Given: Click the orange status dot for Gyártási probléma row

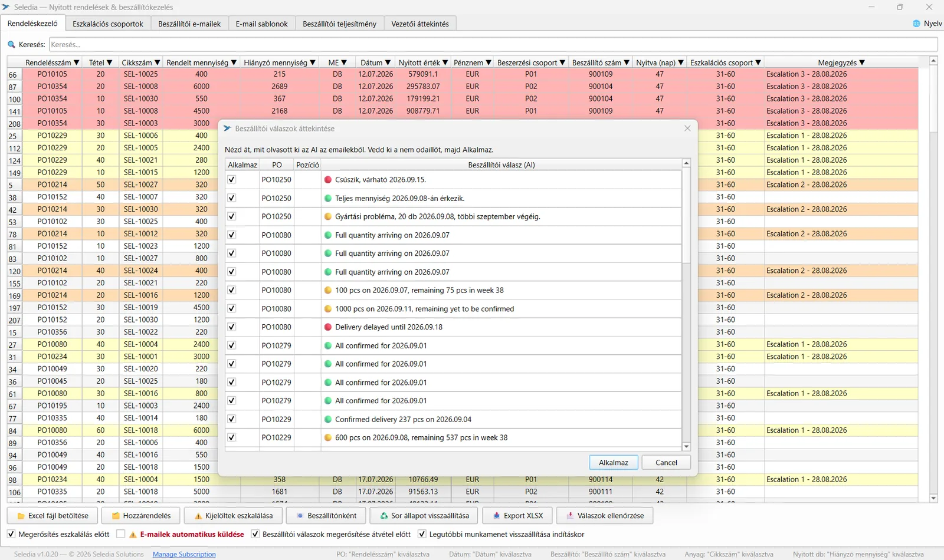Looking at the screenshot, I should coord(328,216).
